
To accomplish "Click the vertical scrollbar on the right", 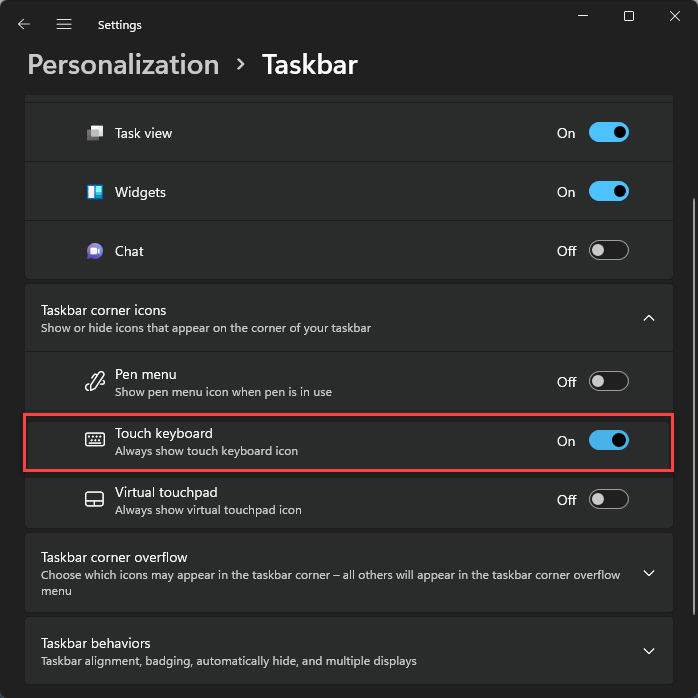I will [694, 406].
